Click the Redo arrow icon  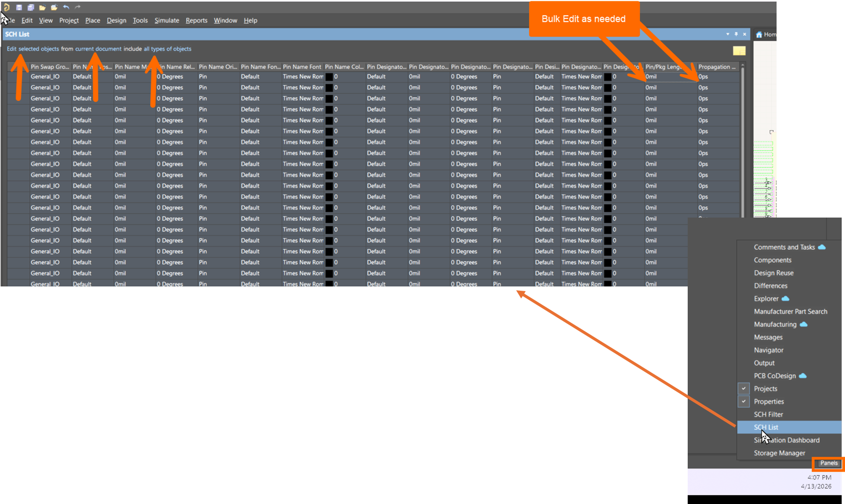pos(77,7)
